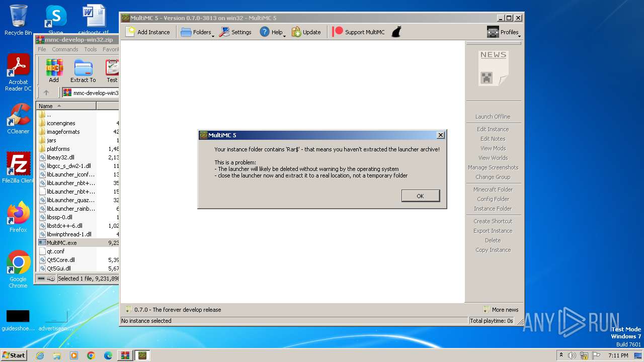This screenshot has height=362, width=644.
Task: Select the imageformats folder in WinRAR
Action: click(63, 132)
